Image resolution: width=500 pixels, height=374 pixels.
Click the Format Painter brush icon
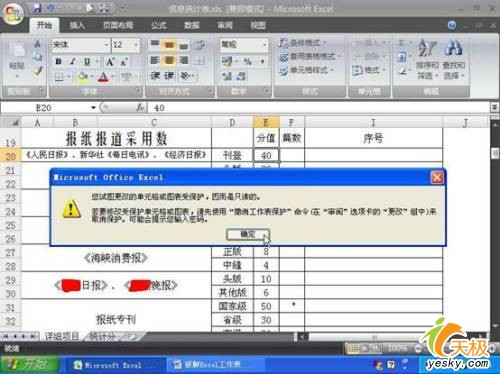(x=37, y=70)
